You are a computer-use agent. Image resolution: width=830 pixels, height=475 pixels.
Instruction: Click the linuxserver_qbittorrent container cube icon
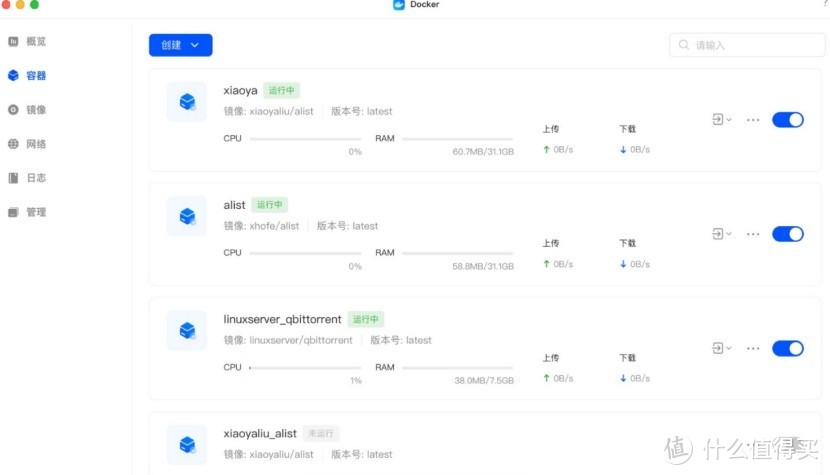point(187,330)
